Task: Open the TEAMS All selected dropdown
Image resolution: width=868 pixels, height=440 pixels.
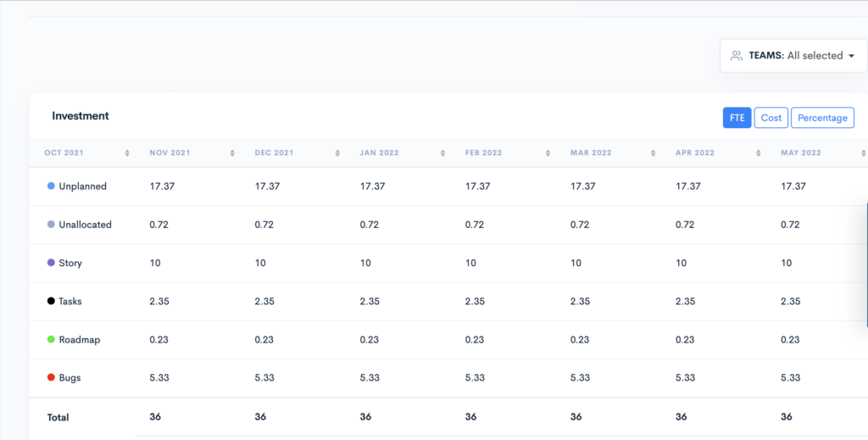Action: click(x=793, y=55)
